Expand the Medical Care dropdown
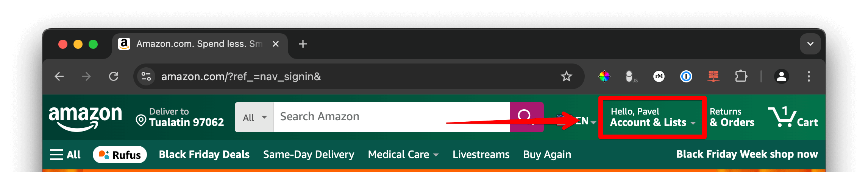Viewport: 868px width, 172px height. click(403, 154)
